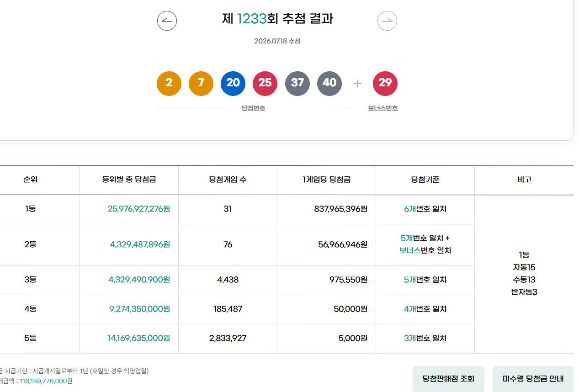Screen dimensions: 579x392
Task: Click the 반자동3 note in 비고
Action: tap(524, 292)
